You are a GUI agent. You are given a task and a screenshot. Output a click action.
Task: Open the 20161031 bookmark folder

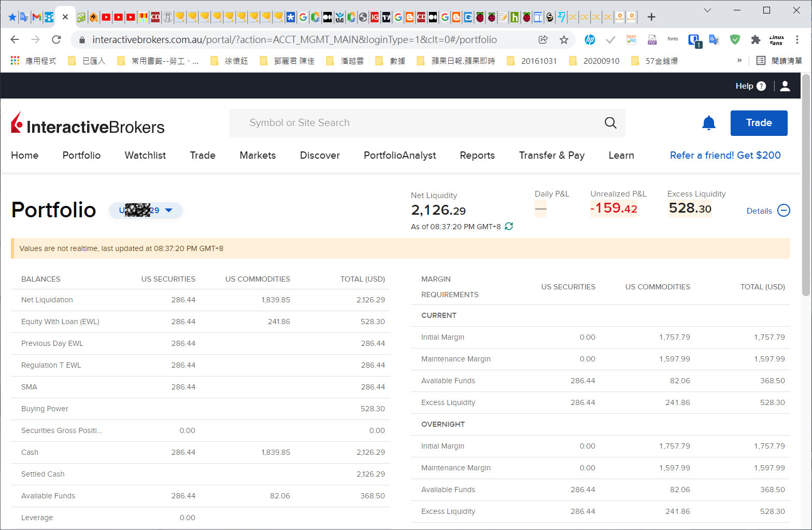(532, 61)
